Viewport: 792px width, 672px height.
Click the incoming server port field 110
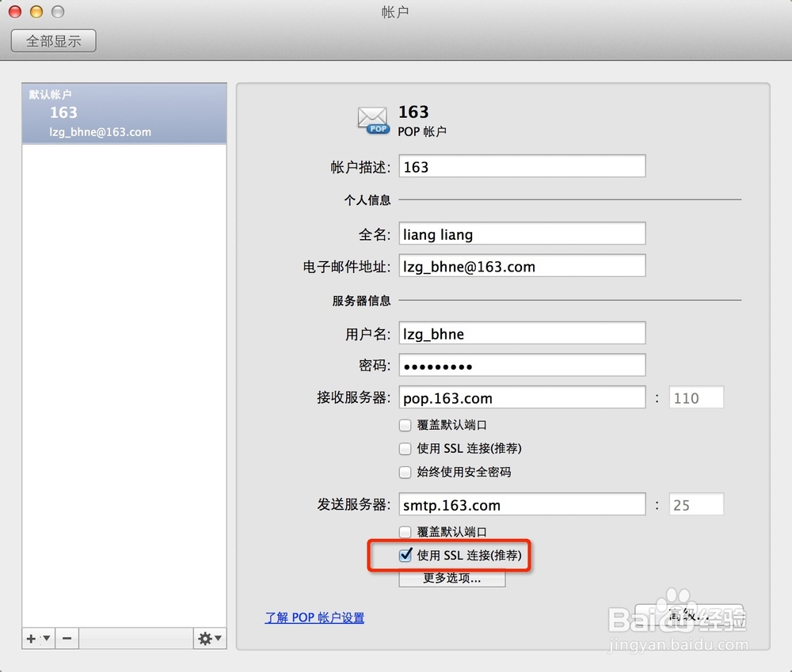(696, 397)
